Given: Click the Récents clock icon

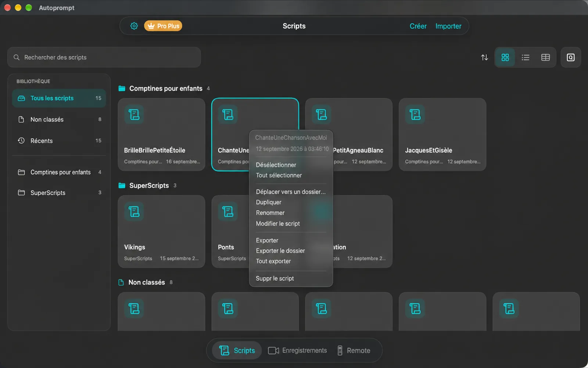Looking at the screenshot, I should coord(21,141).
